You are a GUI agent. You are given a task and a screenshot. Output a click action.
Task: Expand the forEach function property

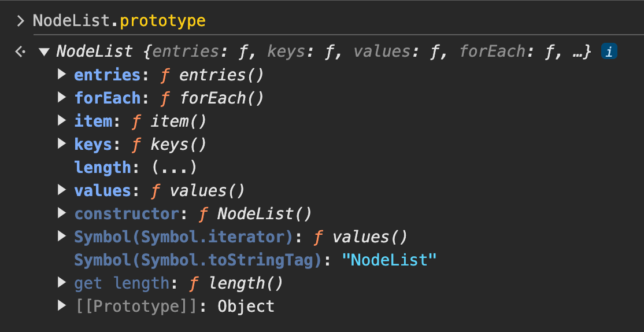(62, 98)
